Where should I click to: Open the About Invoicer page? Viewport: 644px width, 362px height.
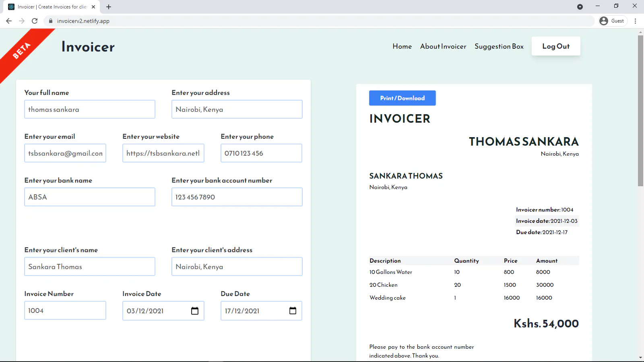click(443, 46)
